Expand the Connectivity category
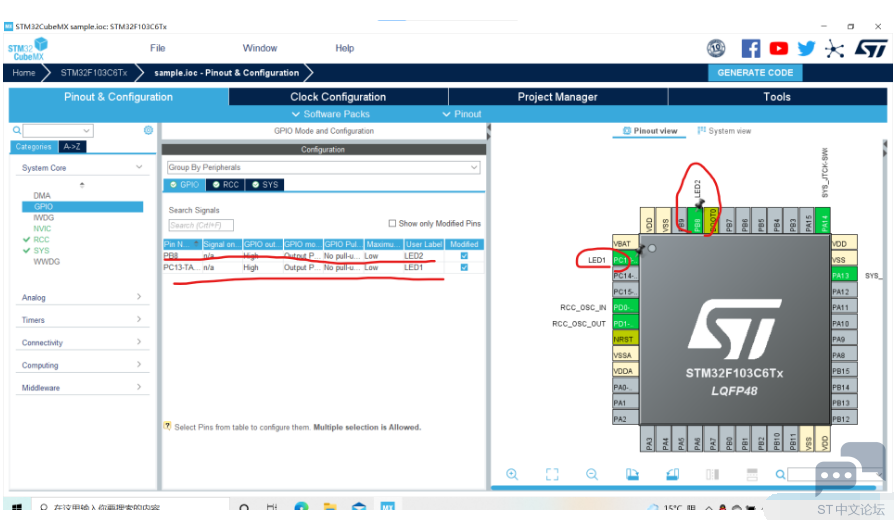894x525 pixels. [139, 341]
